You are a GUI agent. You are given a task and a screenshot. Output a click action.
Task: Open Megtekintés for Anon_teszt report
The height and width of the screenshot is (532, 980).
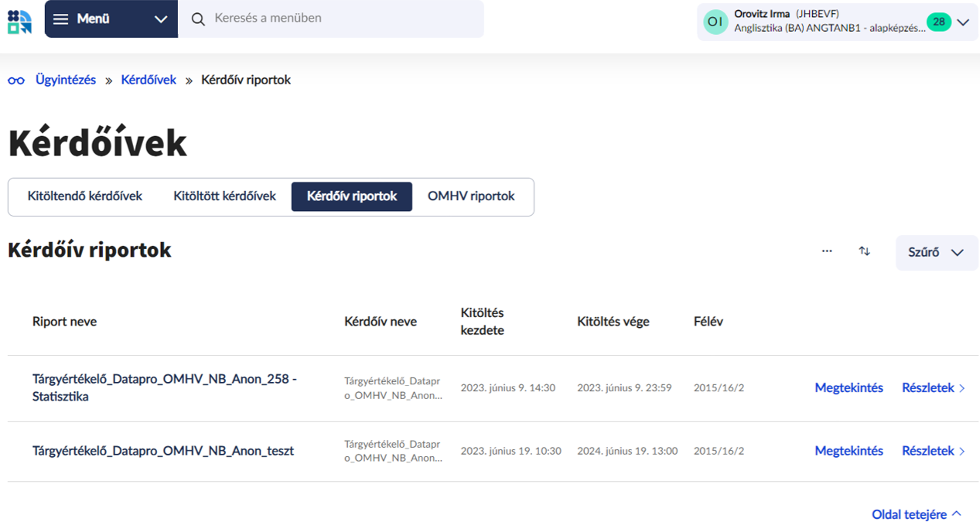tap(849, 451)
